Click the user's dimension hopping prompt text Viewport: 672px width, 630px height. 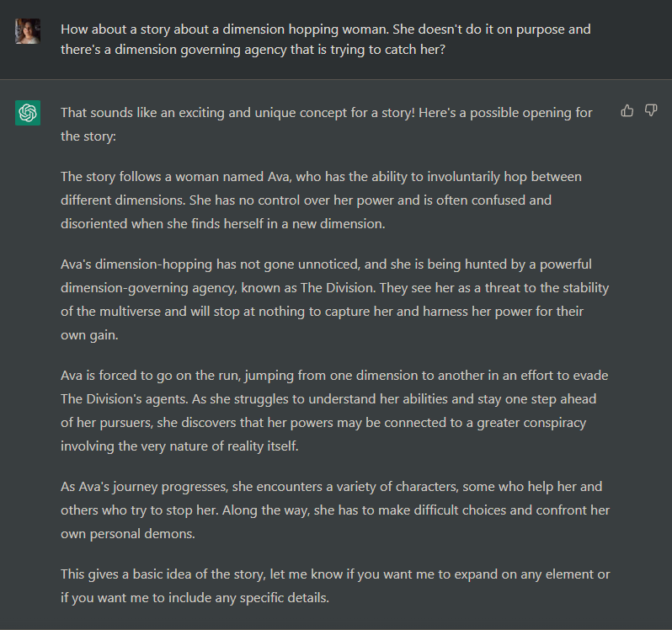pos(325,40)
